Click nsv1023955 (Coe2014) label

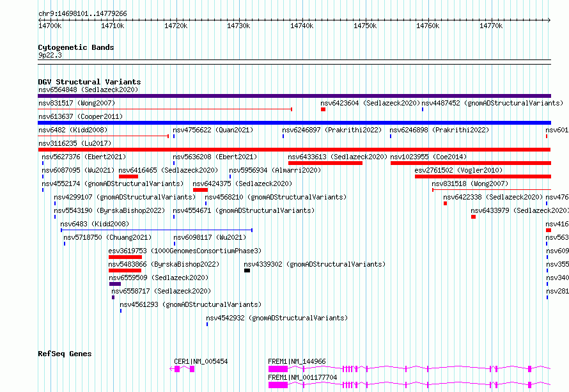pyautogui.click(x=428, y=157)
